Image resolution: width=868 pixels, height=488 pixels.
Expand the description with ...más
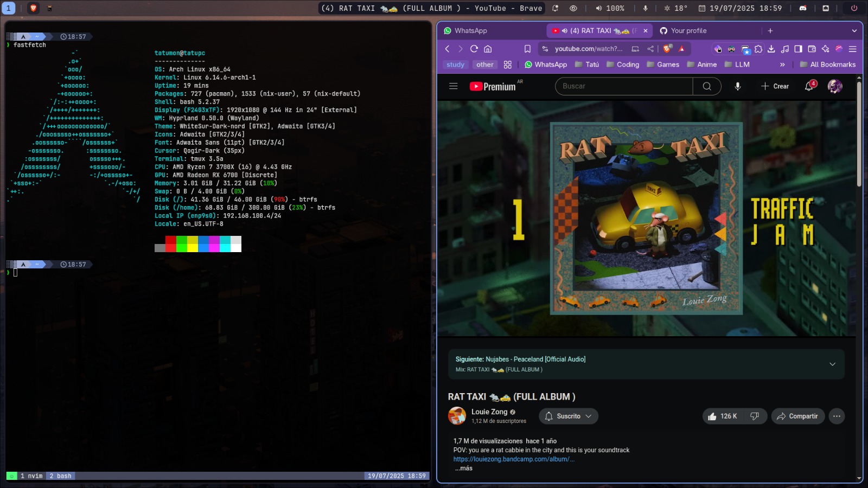coord(463,468)
